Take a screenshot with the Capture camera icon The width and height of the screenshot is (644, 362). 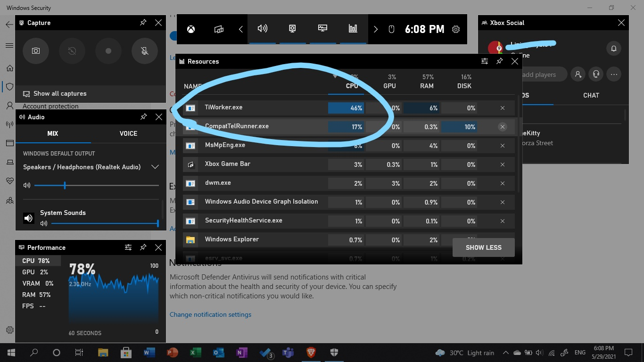tap(36, 50)
